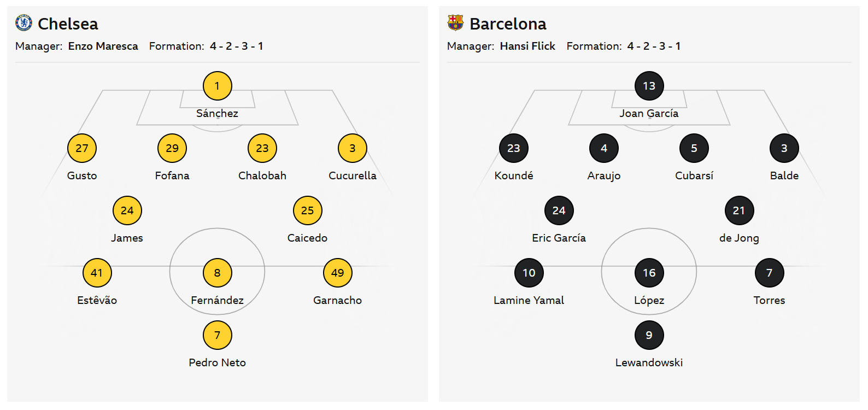
Task: Click the Barcelona club crest icon
Action: (455, 23)
